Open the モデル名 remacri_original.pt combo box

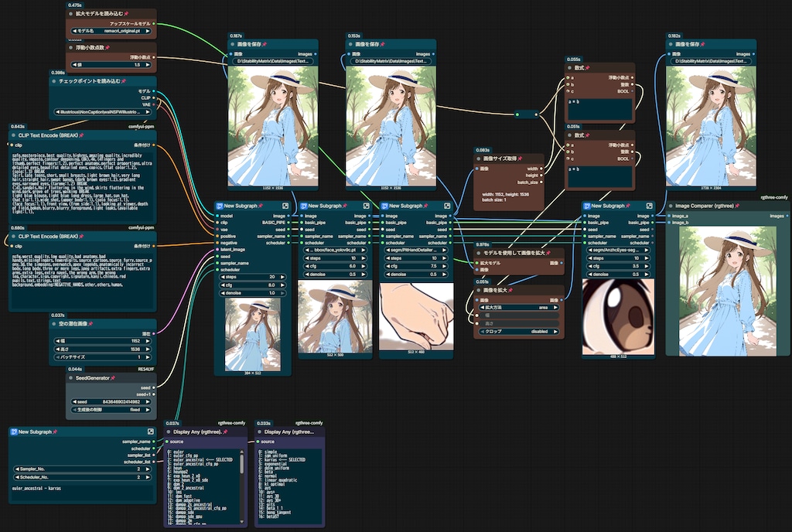(x=111, y=31)
